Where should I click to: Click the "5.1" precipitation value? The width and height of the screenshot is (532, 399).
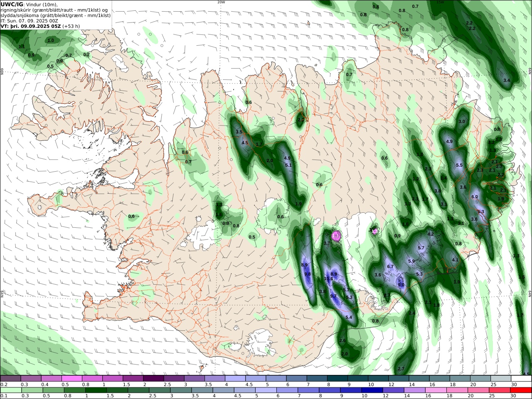click(288, 165)
